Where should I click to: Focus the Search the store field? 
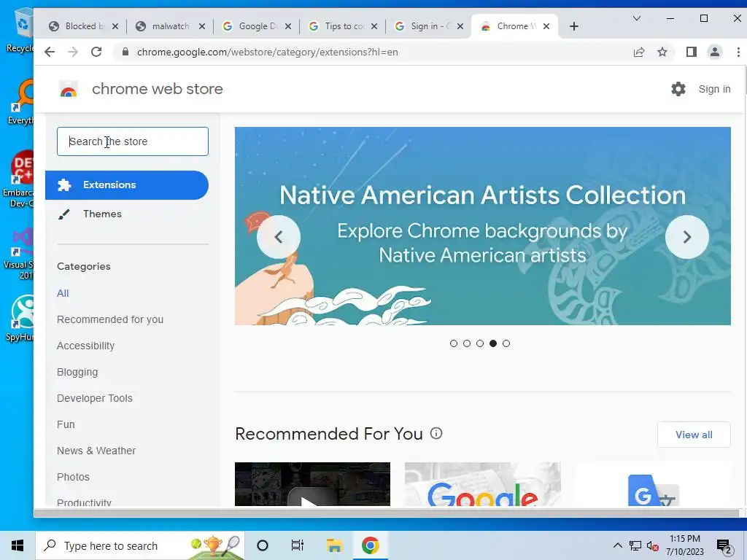(x=133, y=141)
